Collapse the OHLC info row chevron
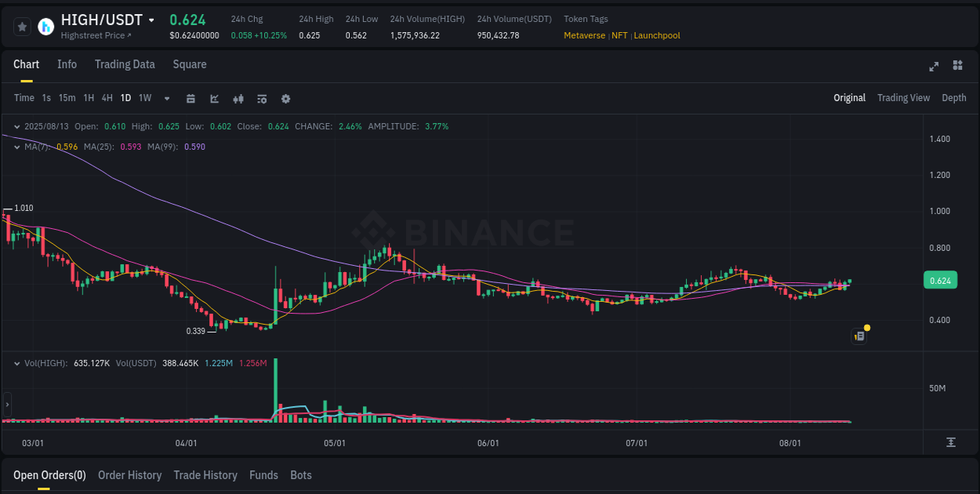The width and height of the screenshot is (980, 494). 17,125
